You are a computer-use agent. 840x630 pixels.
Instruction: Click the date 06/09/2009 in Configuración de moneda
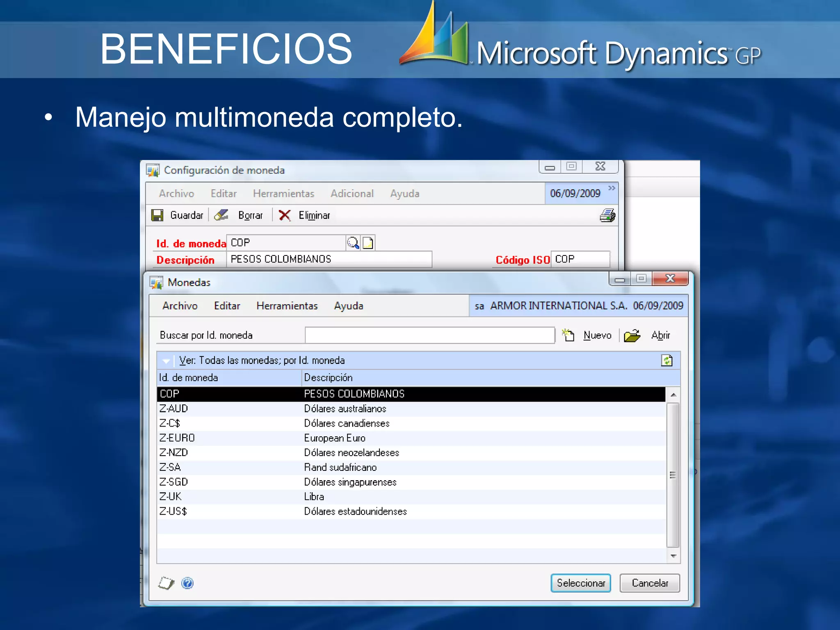click(x=575, y=193)
